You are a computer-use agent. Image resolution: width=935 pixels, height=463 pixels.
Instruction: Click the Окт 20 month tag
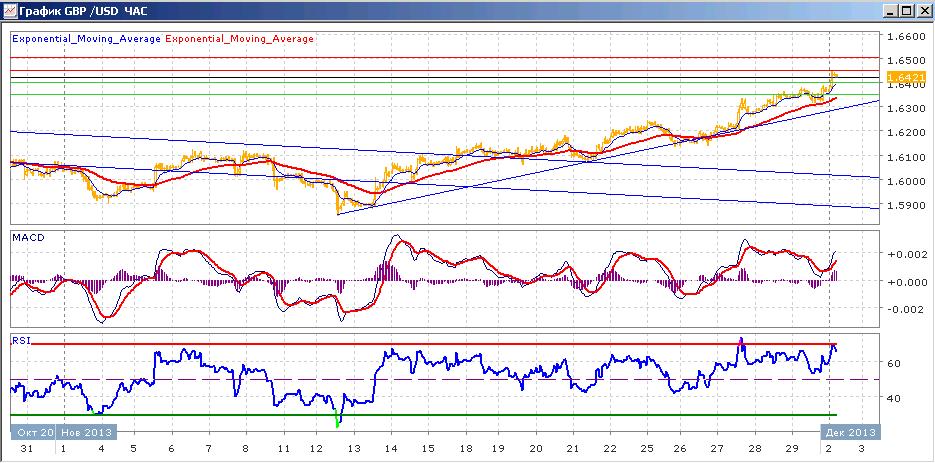(x=34, y=432)
